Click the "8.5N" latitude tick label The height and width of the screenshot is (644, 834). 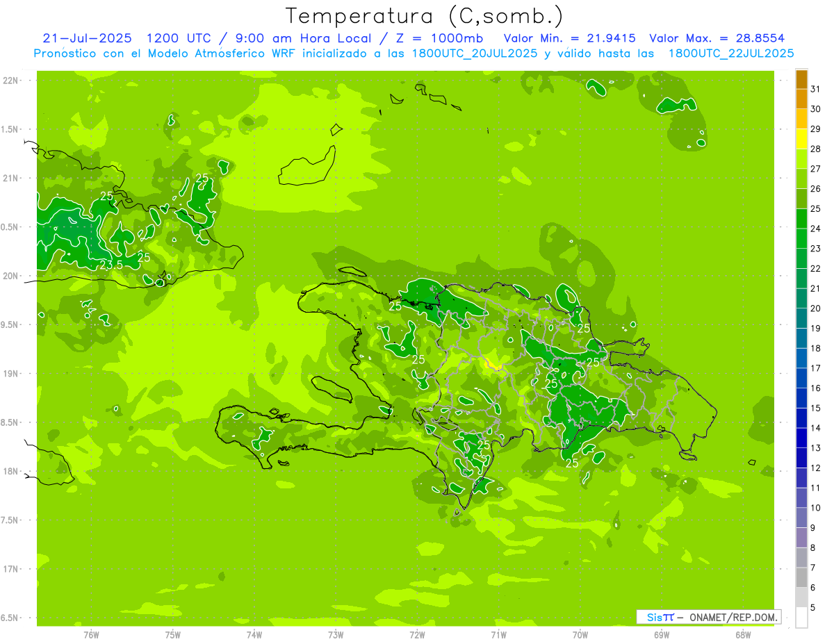[x=10, y=422]
